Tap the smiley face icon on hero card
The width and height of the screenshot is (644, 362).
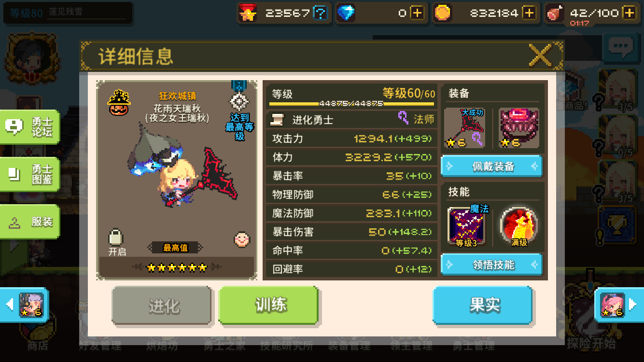click(242, 239)
